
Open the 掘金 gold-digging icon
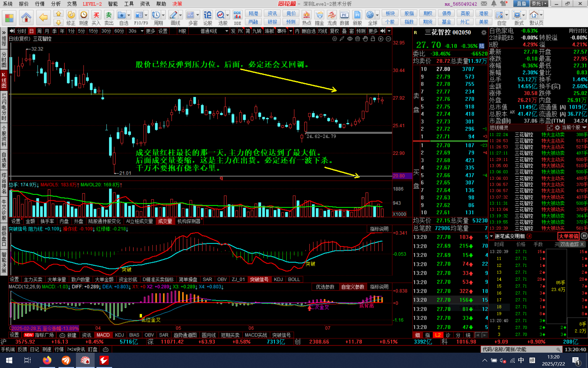coord(319,18)
